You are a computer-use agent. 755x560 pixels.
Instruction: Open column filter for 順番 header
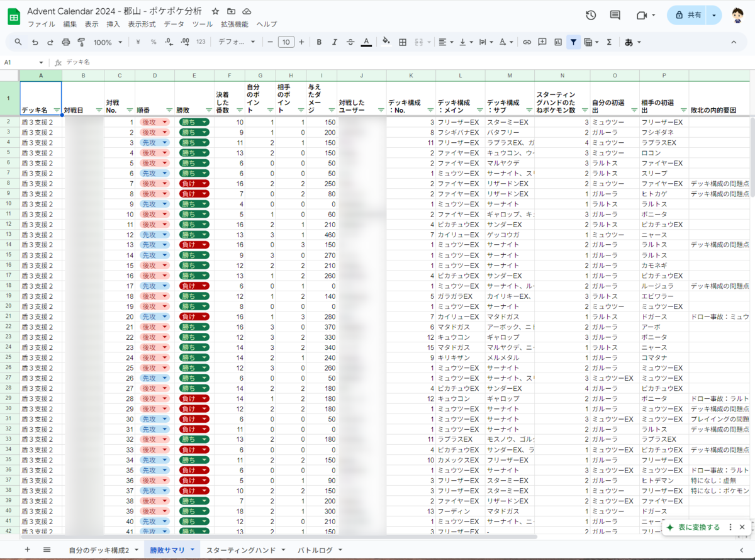click(x=170, y=110)
